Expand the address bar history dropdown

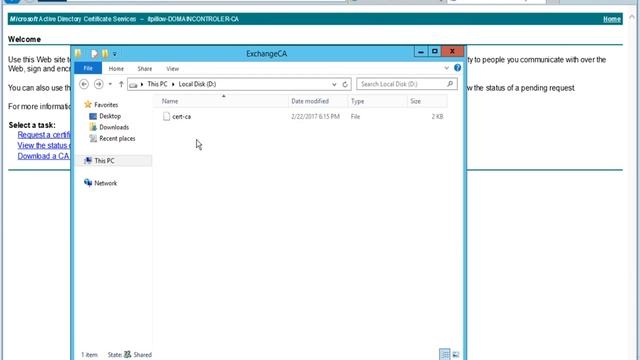[x=334, y=84]
